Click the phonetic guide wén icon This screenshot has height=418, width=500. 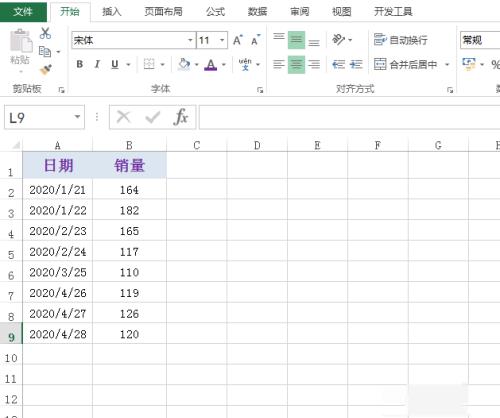[245, 64]
